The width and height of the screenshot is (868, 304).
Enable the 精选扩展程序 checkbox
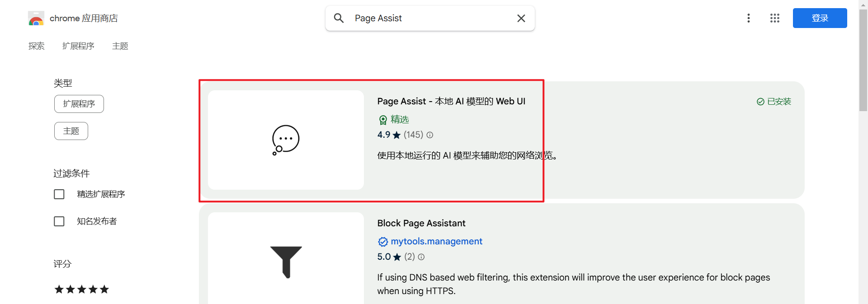(x=59, y=194)
